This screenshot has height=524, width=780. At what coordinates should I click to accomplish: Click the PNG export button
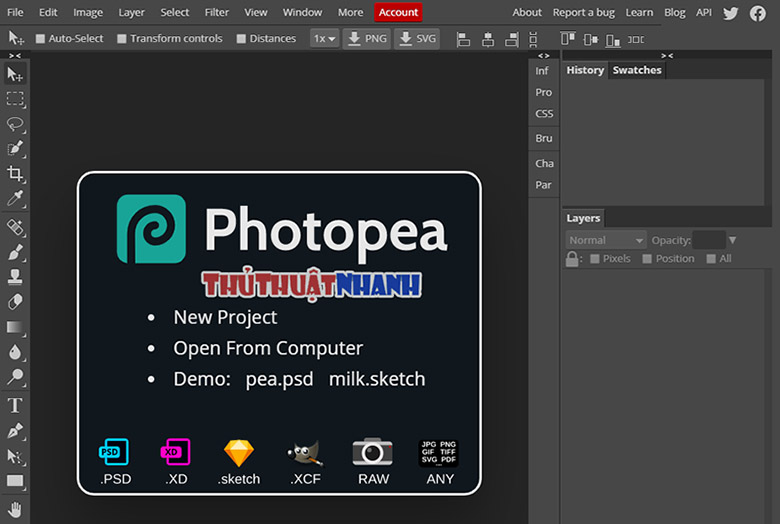tap(367, 38)
